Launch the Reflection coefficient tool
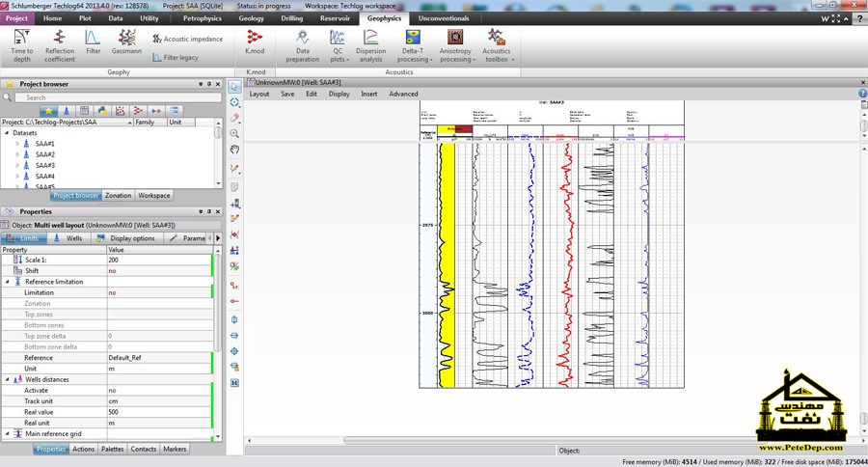The width and height of the screenshot is (868, 467). pos(60,45)
